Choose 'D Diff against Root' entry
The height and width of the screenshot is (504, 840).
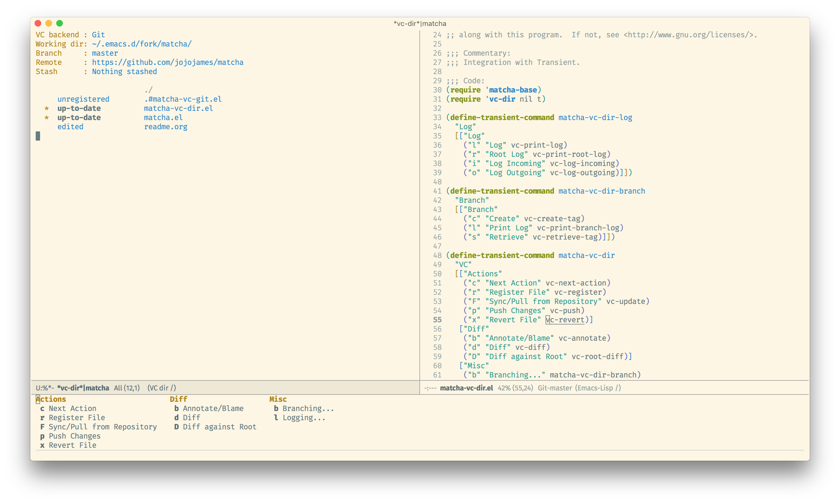pyautogui.click(x=215, y=427)
